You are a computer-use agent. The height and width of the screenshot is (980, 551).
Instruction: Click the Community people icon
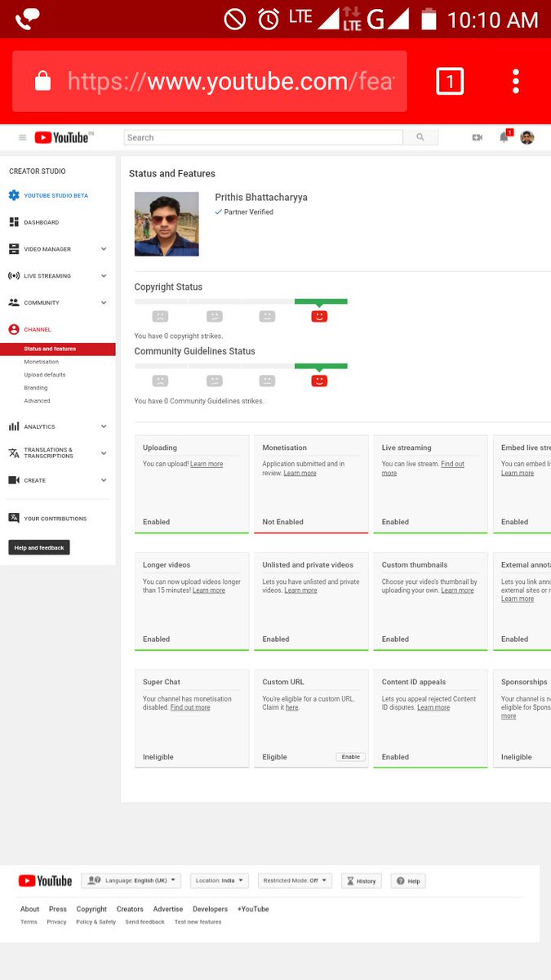pos(14,302)
